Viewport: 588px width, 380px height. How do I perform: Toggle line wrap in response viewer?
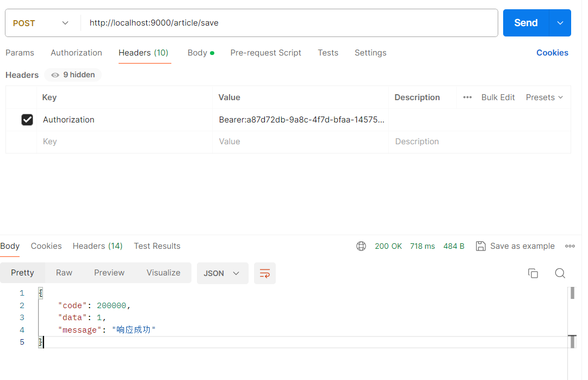tap(265, 273)
